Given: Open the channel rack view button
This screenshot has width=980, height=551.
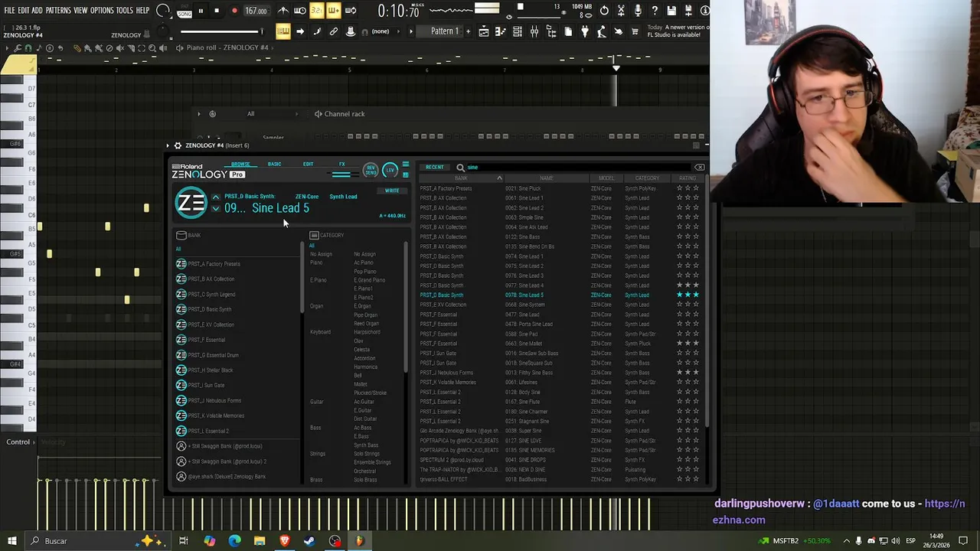Looking at the screenshot, I should (x=518, y=31).
